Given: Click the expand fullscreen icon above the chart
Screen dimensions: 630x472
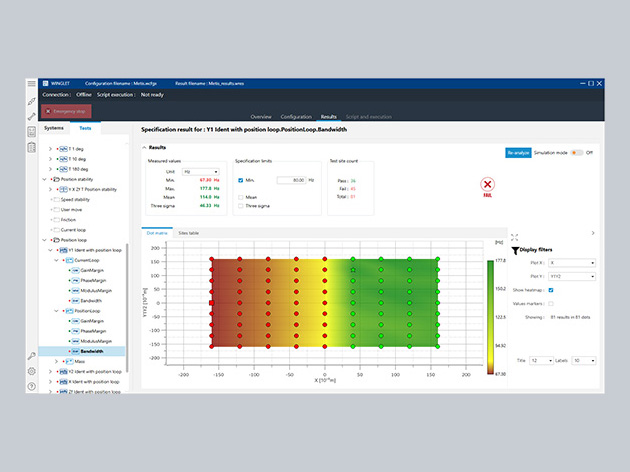Looking at the screenshot, I should coord(516,238).
